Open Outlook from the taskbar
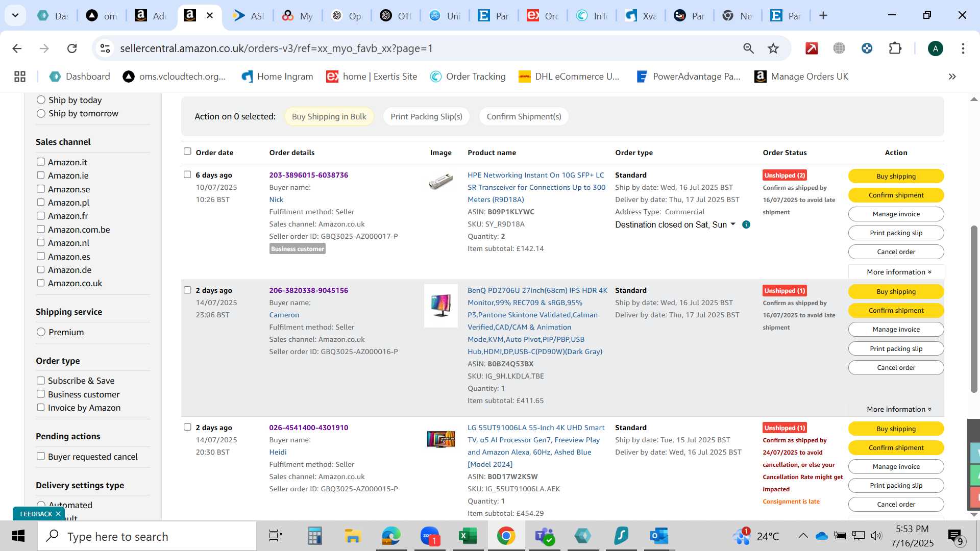Viewport: 980px width, 551px height. 659,536
